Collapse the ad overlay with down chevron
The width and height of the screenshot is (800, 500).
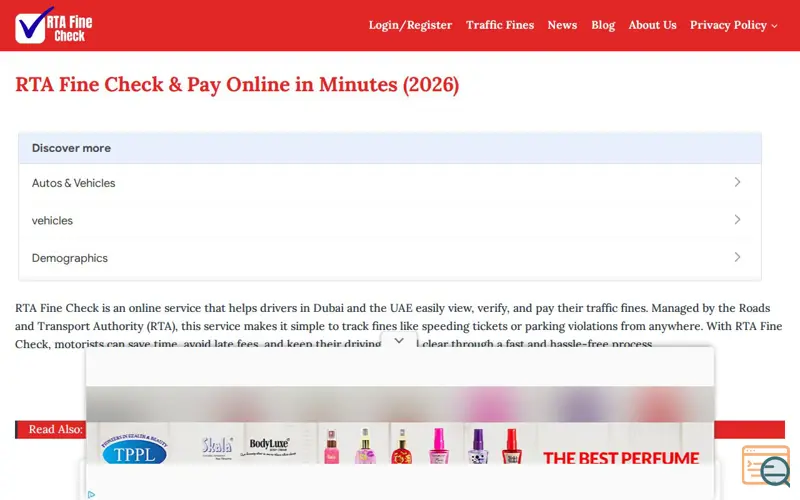[399, 340]
